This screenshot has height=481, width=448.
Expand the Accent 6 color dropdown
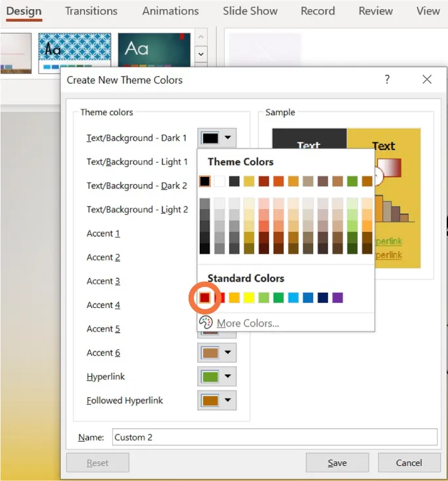(x=217, y=353)
